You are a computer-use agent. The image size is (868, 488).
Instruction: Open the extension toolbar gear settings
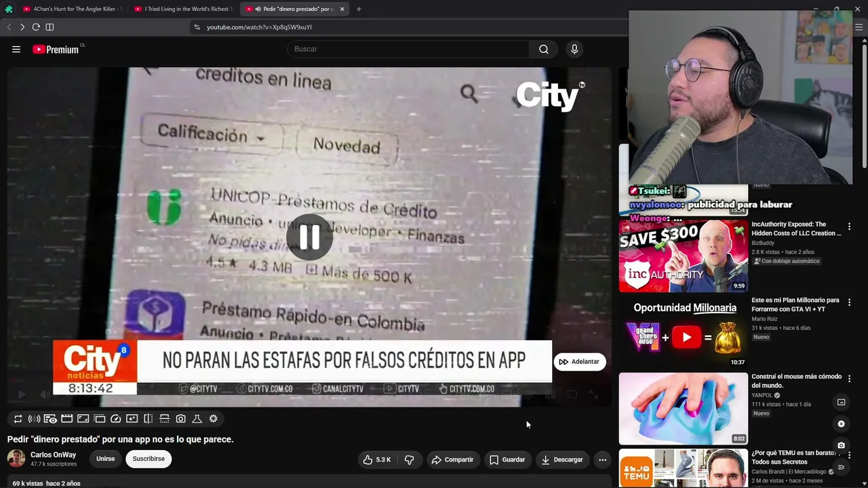pyautogui.click(x=214, y=419)
